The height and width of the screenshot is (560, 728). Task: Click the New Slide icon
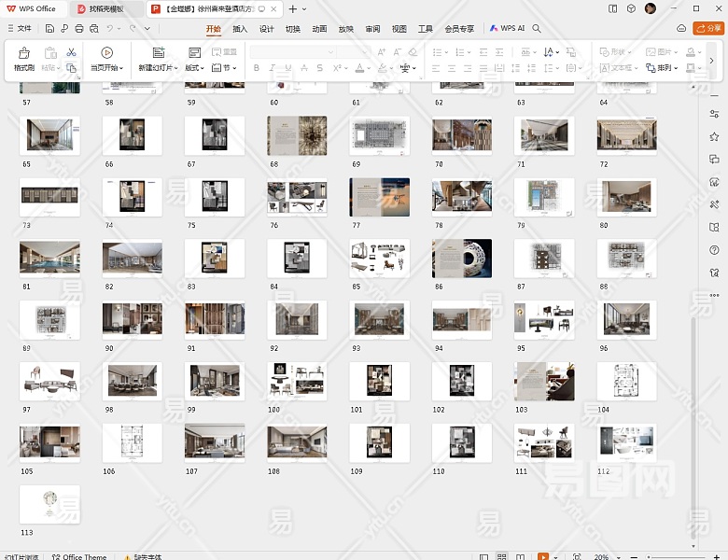pos(158,53)
